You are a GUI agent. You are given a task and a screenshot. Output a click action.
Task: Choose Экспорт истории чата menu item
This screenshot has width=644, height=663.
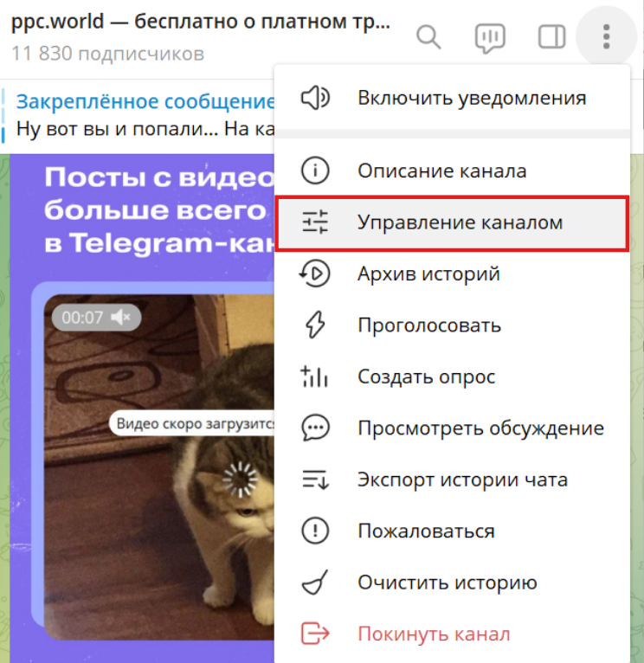click(453, 480)
